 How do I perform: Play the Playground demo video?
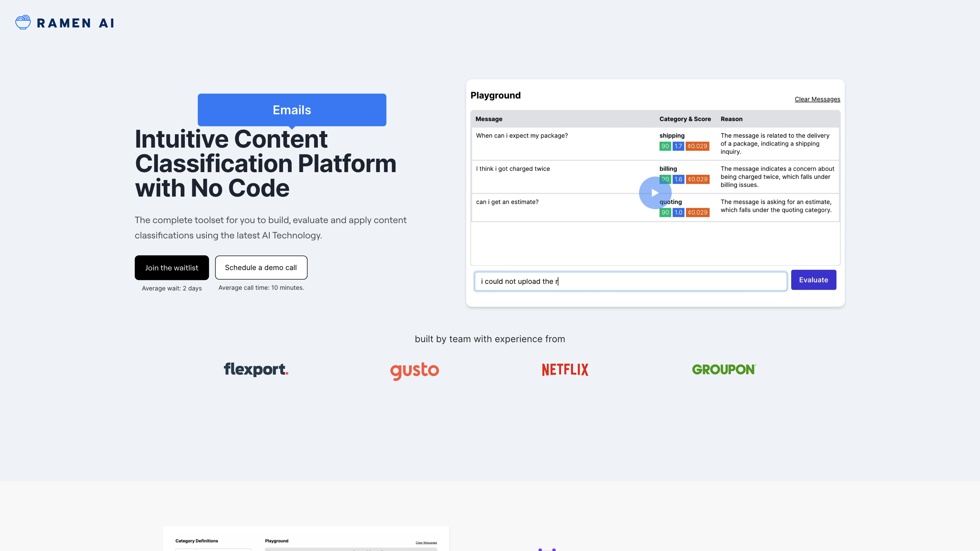[655, 193]
